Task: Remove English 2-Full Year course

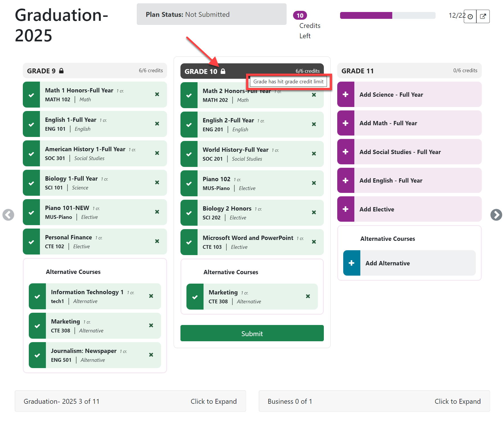Action: pyautogui.click(x=314, y=124)
